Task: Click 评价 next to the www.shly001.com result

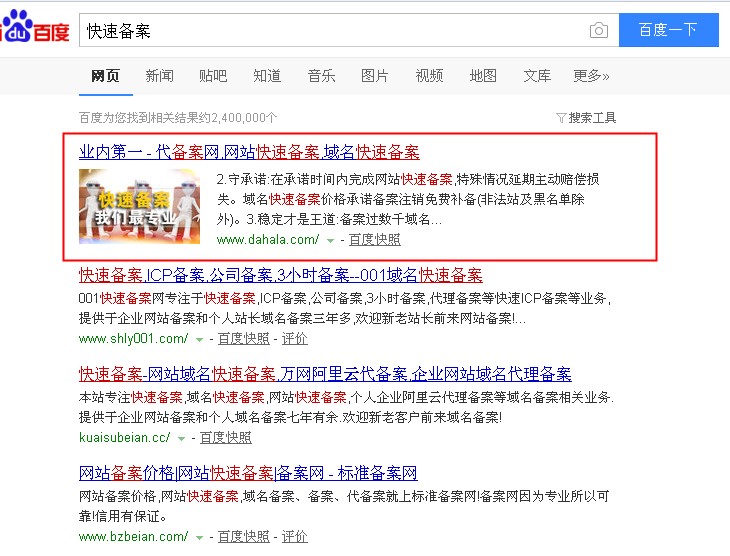Action: coord(294,339)
